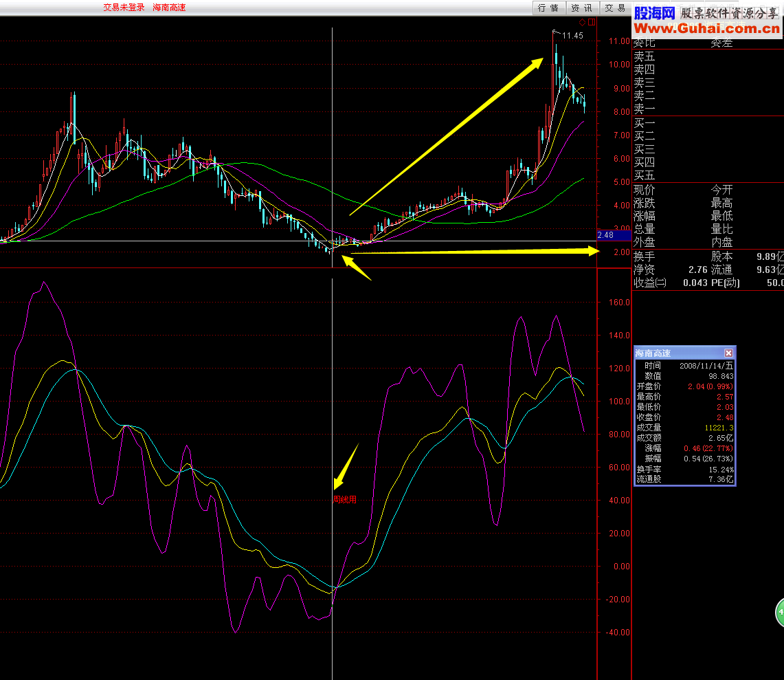This screenshot has width=784, height=680.
Task: Click the 净资 value 2.76
Action: 697,270
